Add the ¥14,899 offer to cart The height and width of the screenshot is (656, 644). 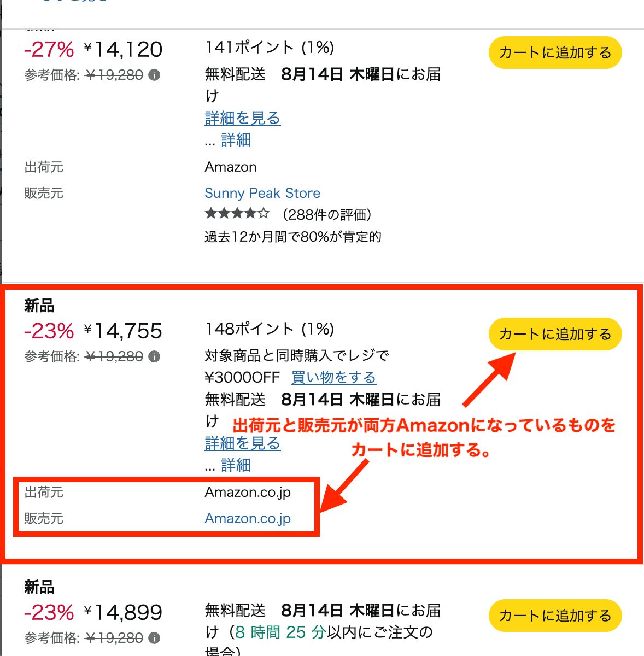point(555,616)
